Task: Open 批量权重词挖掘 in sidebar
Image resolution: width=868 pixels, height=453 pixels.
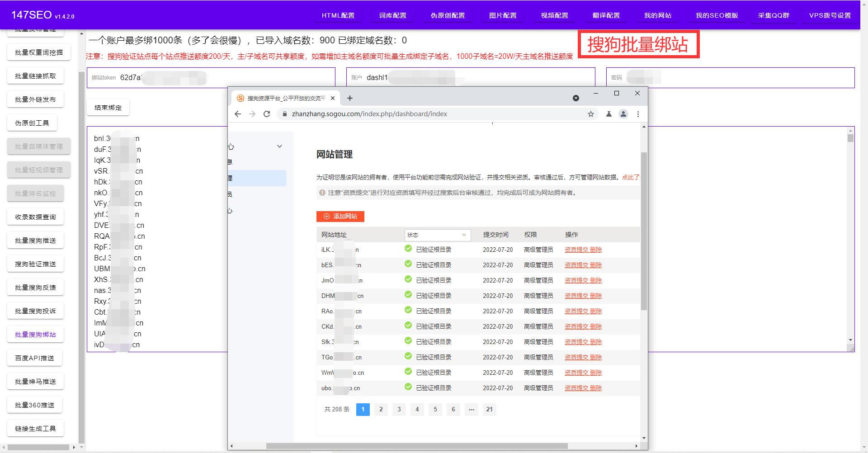Action: pos(39,52)
